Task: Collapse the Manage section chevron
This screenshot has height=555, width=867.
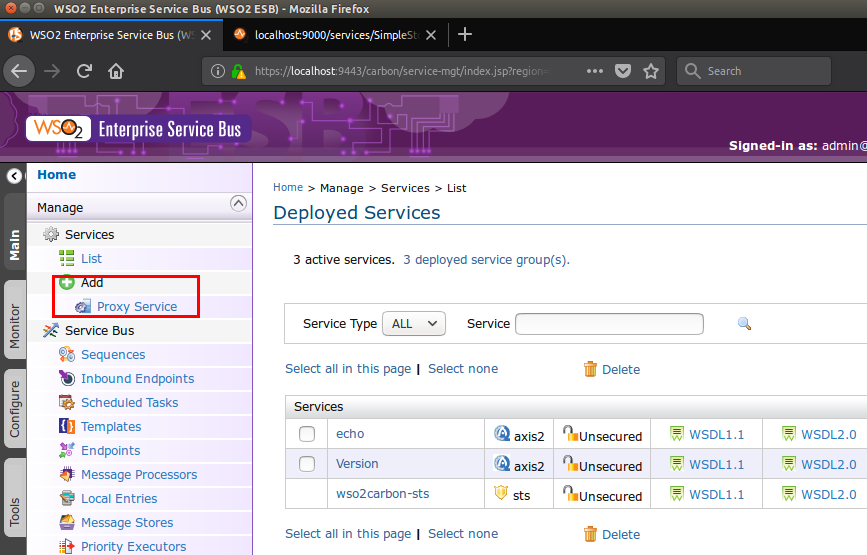Action: 238,203
